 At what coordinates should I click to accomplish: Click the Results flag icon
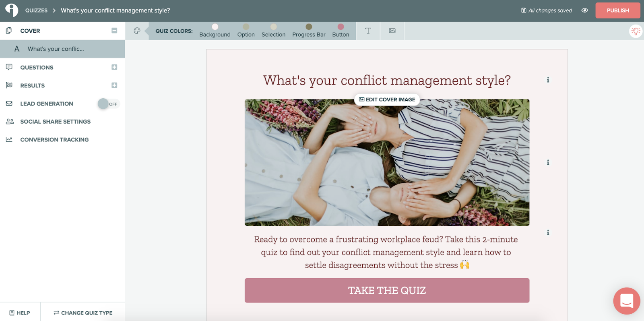pyautogui.click(x=9, y=85)
